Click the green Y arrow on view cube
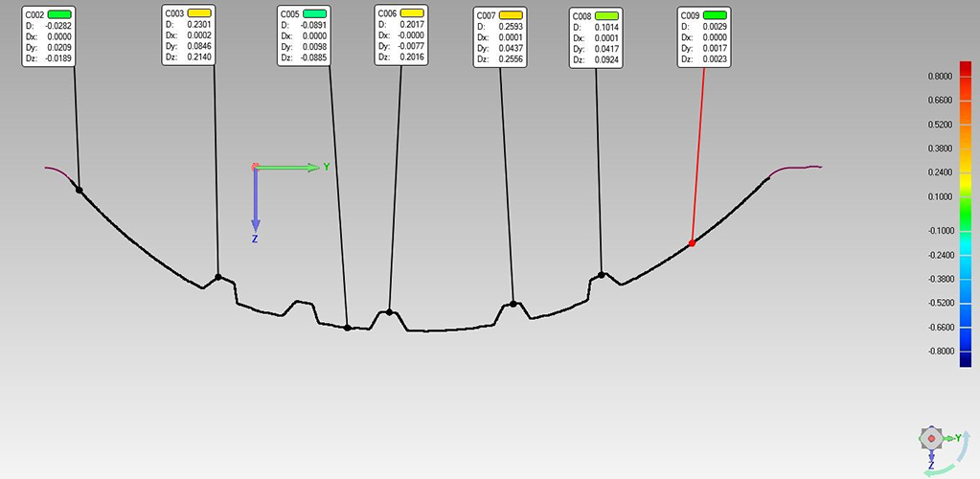The image size is (980, 479). pyautogui.click(x=948, y=438)
